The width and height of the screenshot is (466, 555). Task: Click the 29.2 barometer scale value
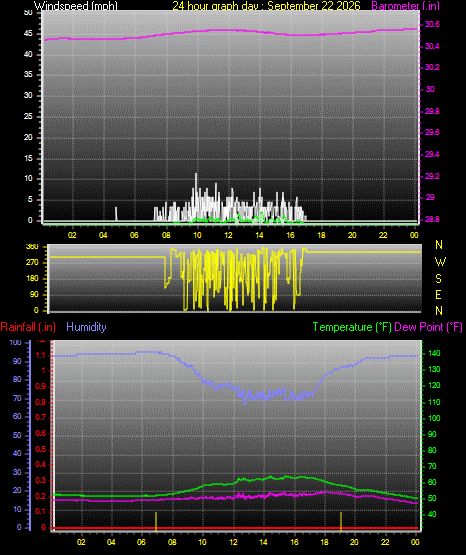click(432, 176)
